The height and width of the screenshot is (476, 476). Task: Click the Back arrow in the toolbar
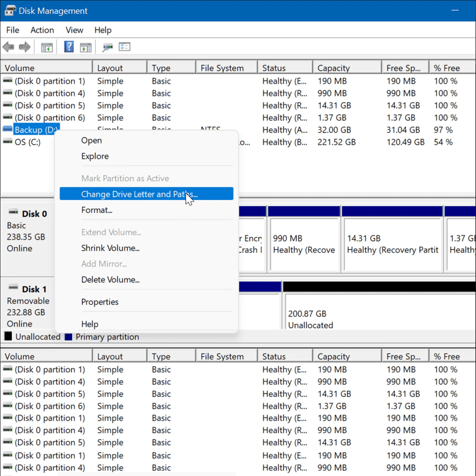[9, 47]
